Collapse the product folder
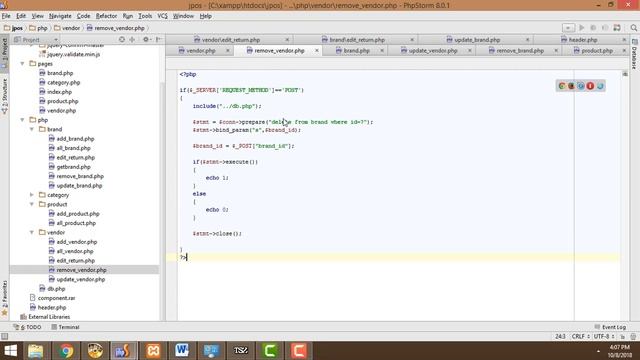Screen dimensions: 640x360 click(32, 204)
